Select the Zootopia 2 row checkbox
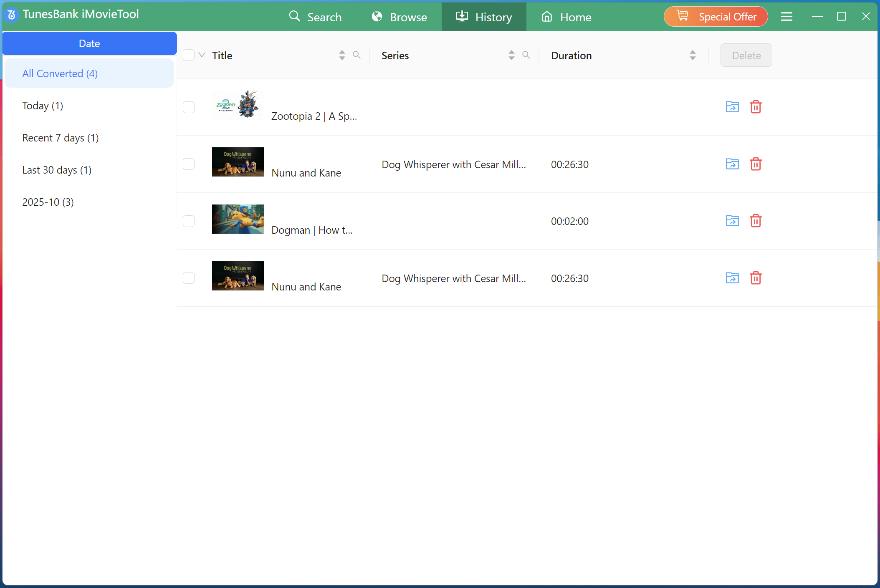 coord(188,107)
